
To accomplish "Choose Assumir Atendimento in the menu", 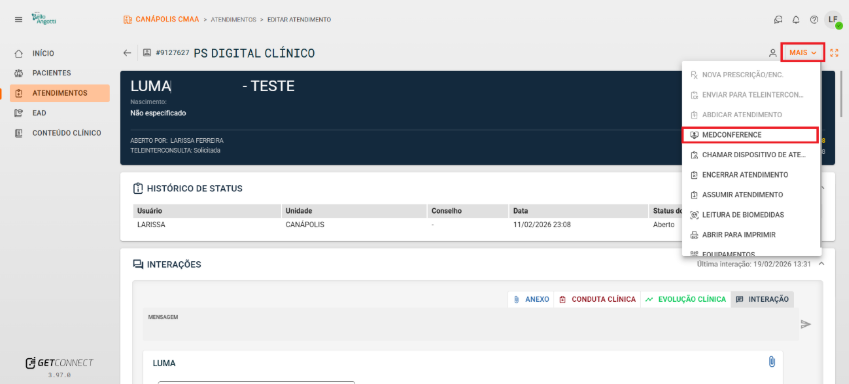I will pyautogui.click(x=751, y=195).
